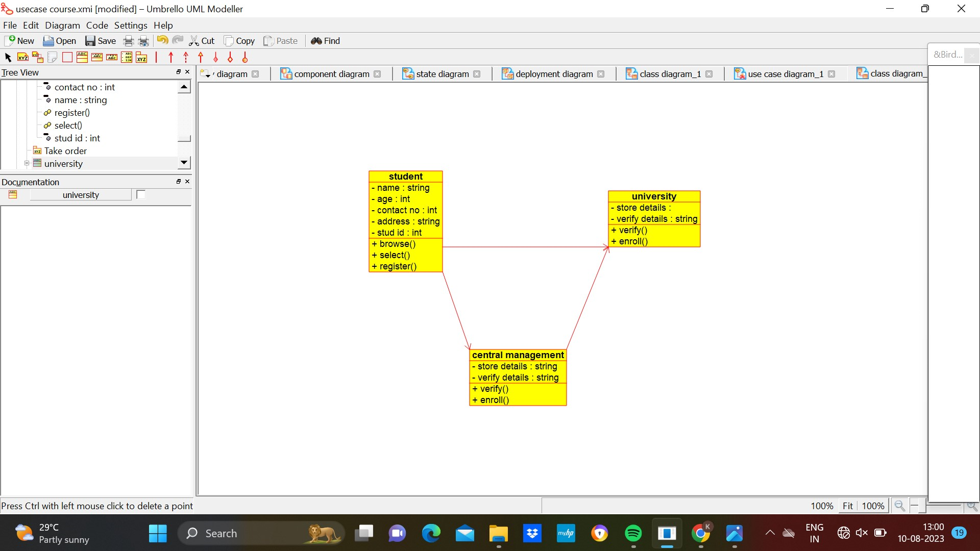Screen dimensions: 980x551
Task: Show hidden system tray icons
Action: [770, 533]
